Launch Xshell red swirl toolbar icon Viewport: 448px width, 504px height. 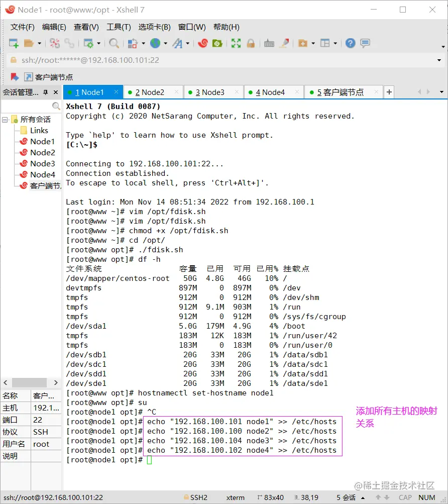pyautogui.click(x=203, y=43)
